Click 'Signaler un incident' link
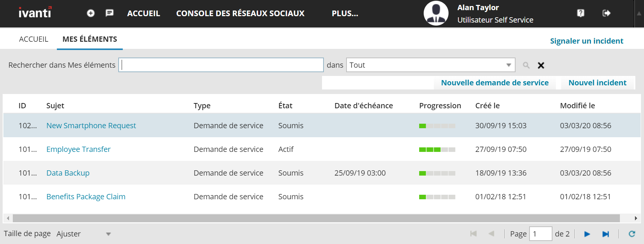 pos(586,41)
